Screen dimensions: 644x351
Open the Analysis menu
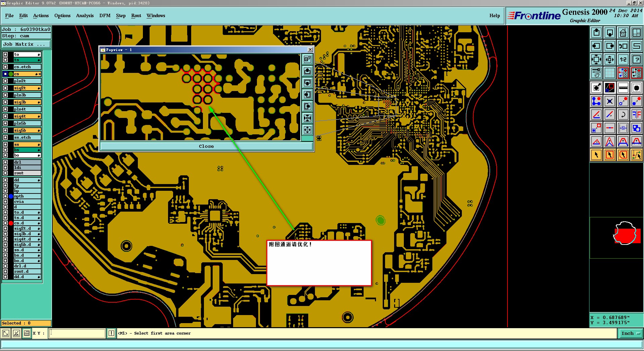[85, 15]
